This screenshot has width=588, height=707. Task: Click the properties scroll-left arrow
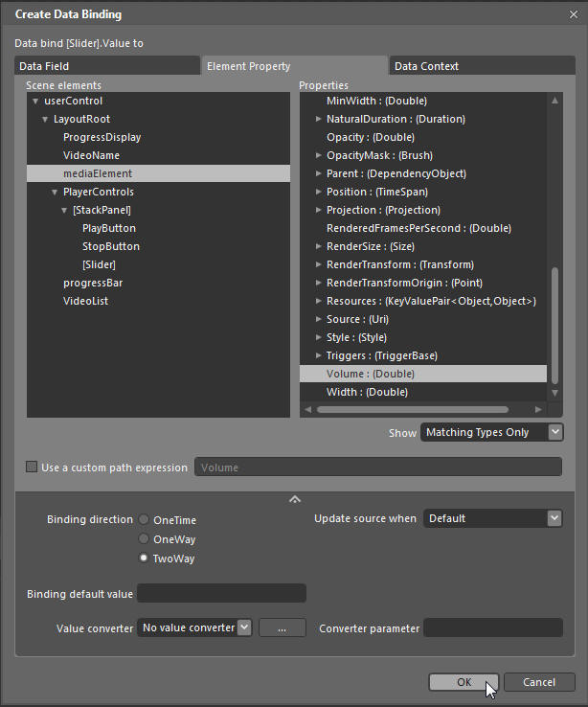(308, 409)
